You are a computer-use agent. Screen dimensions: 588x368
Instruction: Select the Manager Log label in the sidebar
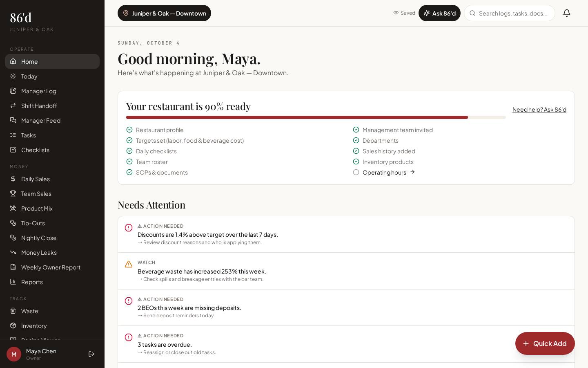(x=39, y=91)
